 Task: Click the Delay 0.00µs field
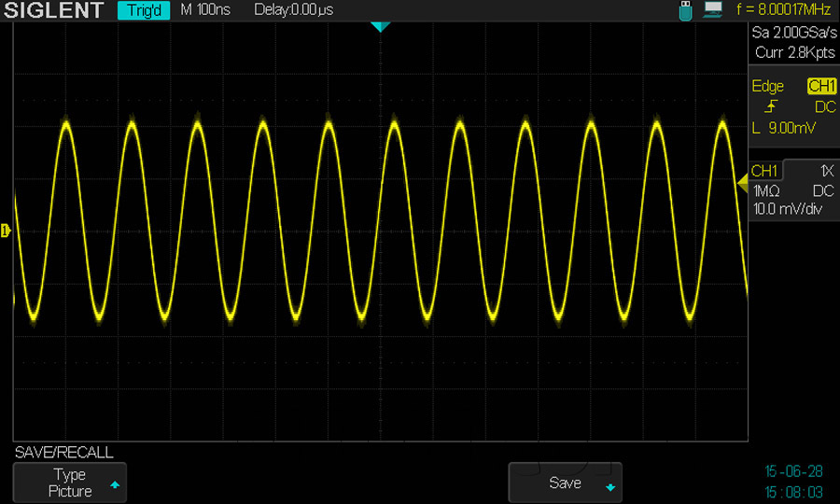(293, 11)
